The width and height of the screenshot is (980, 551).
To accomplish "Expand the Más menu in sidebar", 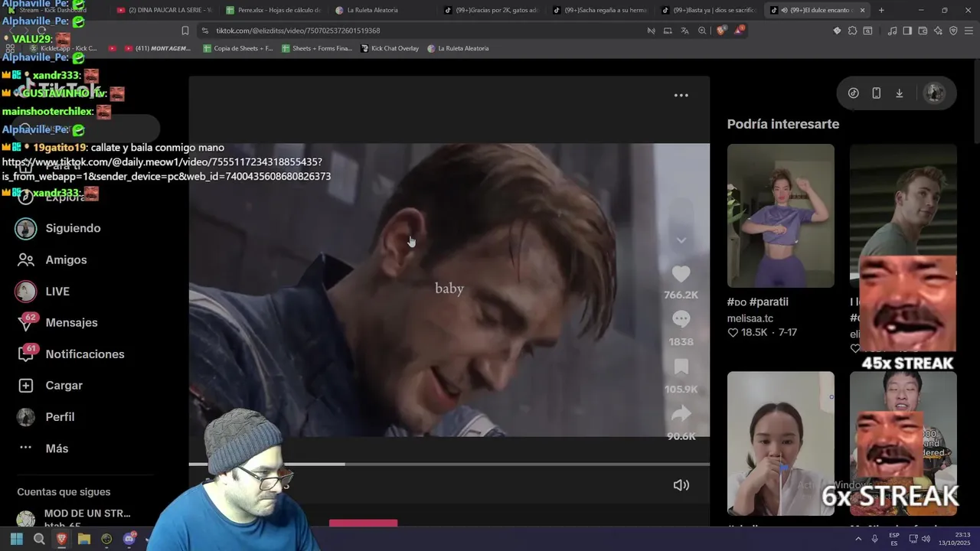I will (x=57, y=448).
